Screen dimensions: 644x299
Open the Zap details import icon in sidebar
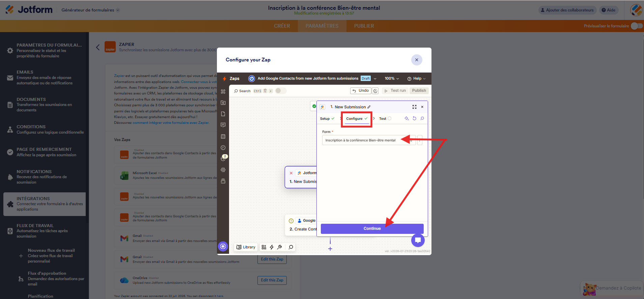223,103
